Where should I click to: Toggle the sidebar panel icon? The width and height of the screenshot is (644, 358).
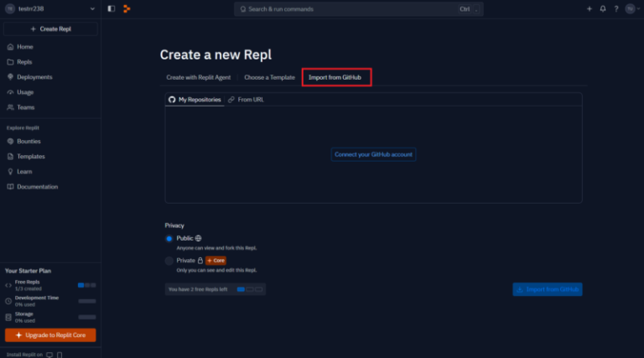pos(112,8)
